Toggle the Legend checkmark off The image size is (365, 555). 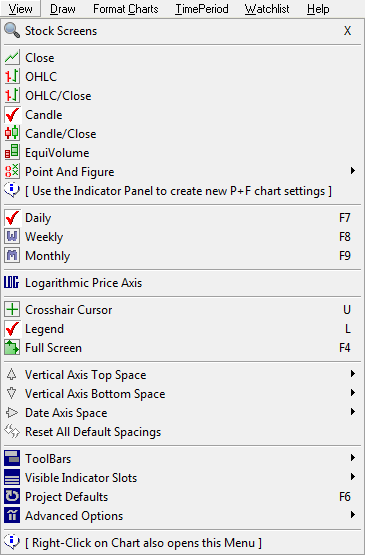coord(12,329)
